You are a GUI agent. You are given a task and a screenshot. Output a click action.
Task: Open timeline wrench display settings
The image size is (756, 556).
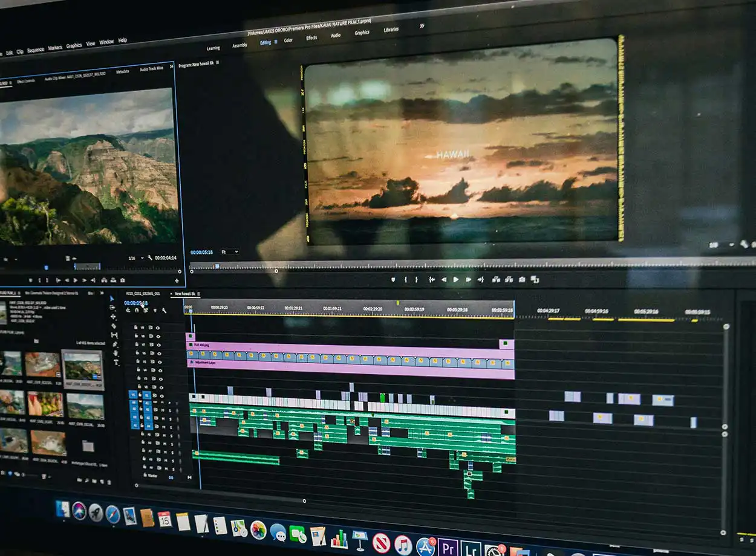[x=164, y=311]
